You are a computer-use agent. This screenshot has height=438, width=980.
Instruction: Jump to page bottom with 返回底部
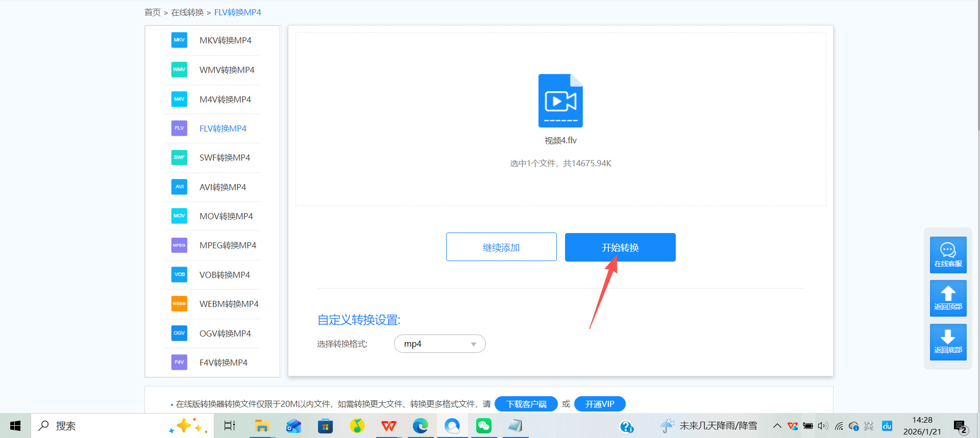coord(948,342)
